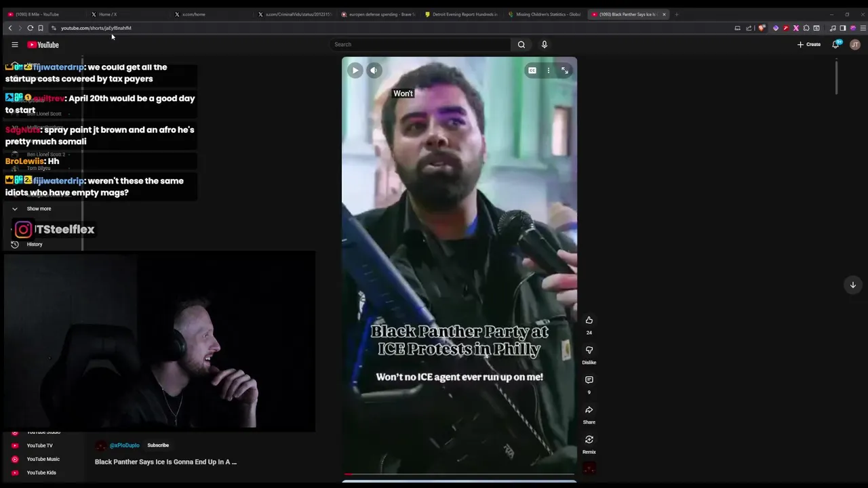Switch to the CriminalVids status tab

pos(294,14)
